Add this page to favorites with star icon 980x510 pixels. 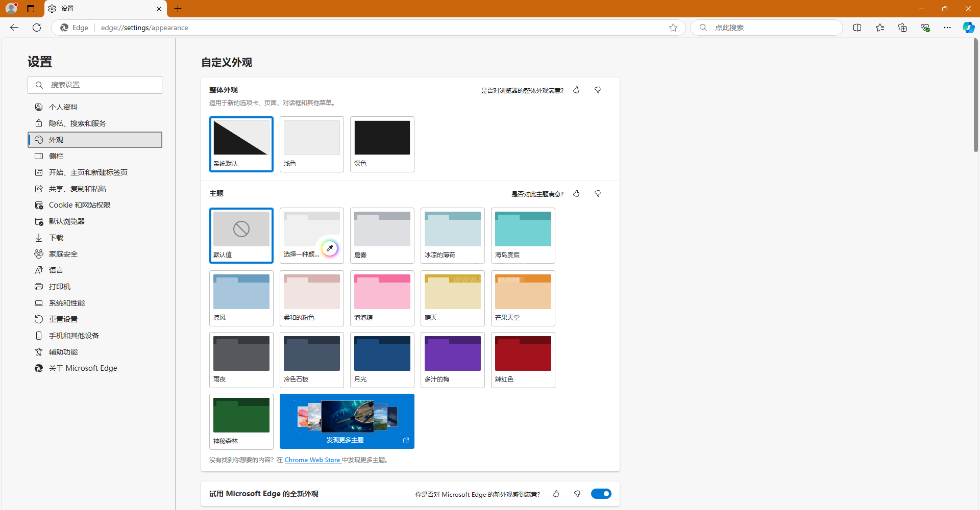(x=673, y=28)
